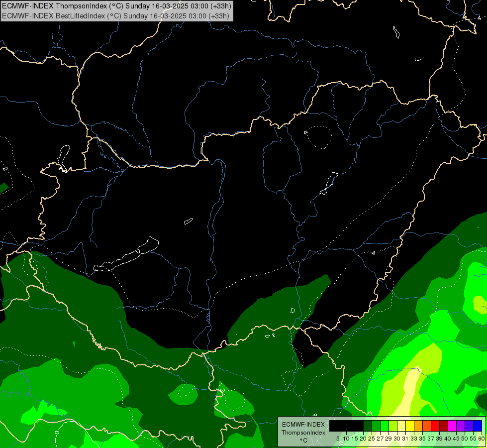This screenshot has width=487, height=448.
Task: Click the legend tick value 45
Action: click(457, 439)
